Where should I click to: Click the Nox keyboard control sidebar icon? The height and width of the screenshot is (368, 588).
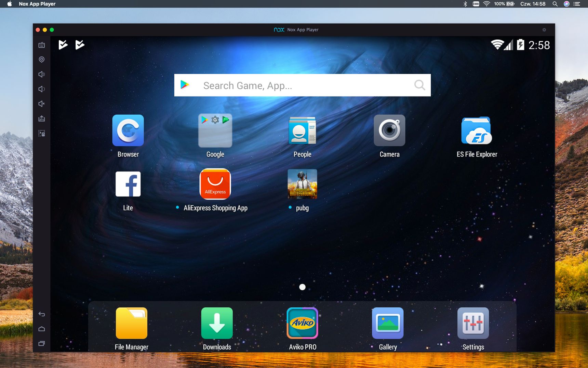(x=42, y=45)
